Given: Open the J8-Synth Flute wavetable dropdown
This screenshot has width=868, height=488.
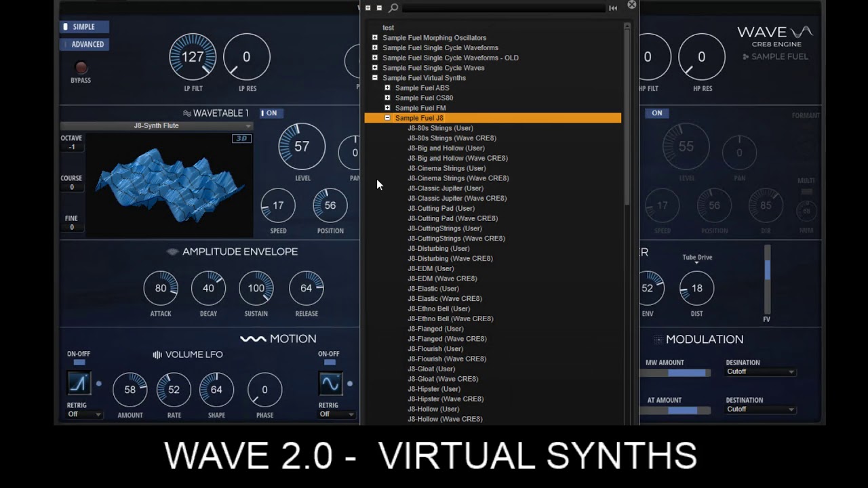Looking at the screenshot, I should (156, 126).
